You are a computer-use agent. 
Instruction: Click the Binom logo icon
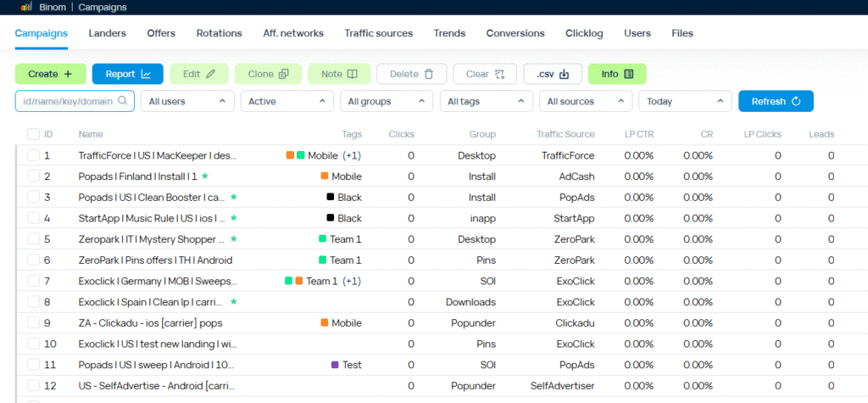tap(26, 7)
